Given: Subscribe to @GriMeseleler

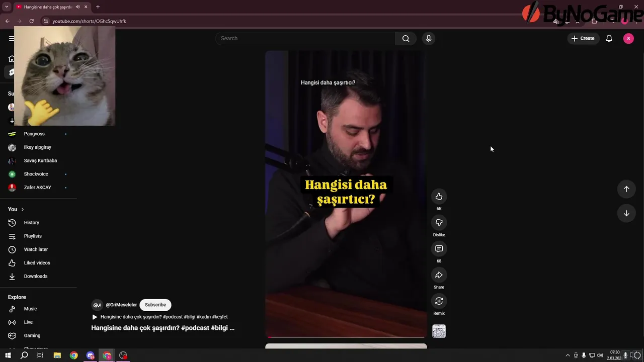Looking at the screenshot, I should (155, 305).
